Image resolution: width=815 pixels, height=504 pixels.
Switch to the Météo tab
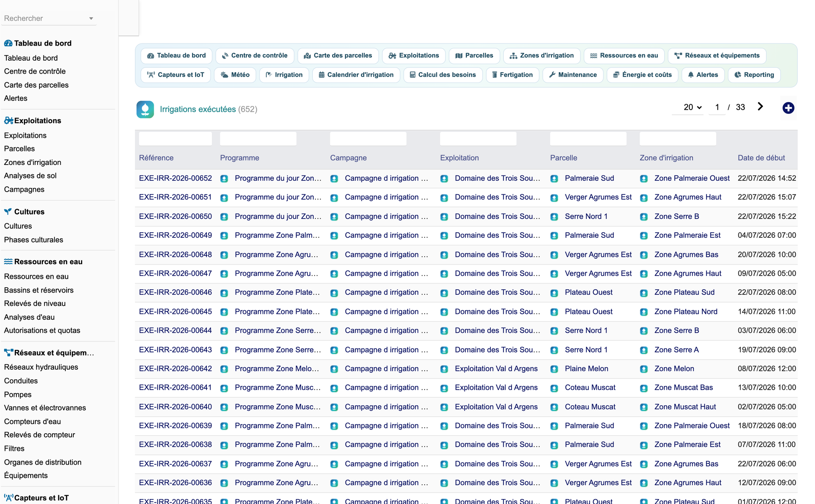235,75
